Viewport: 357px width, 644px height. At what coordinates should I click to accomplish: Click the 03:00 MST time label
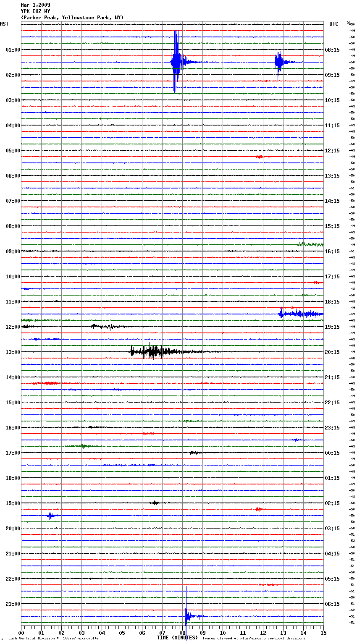[13, 100]
